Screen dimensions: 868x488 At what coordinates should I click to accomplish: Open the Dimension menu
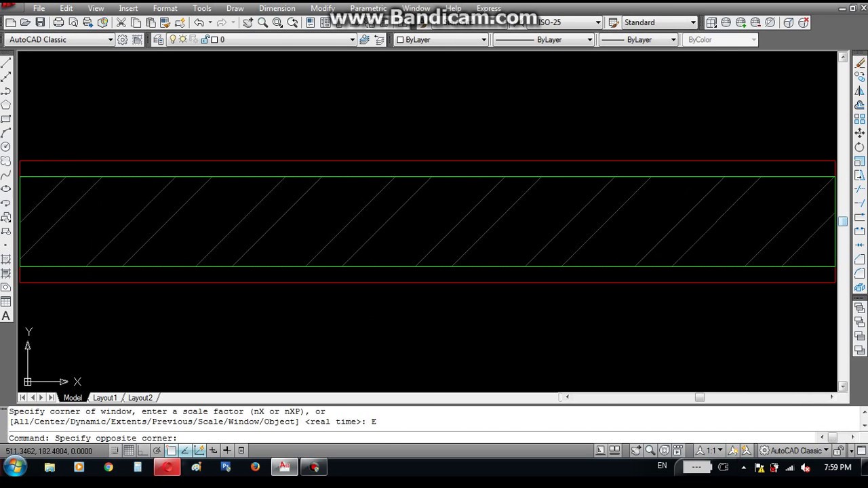pos(277,8)
